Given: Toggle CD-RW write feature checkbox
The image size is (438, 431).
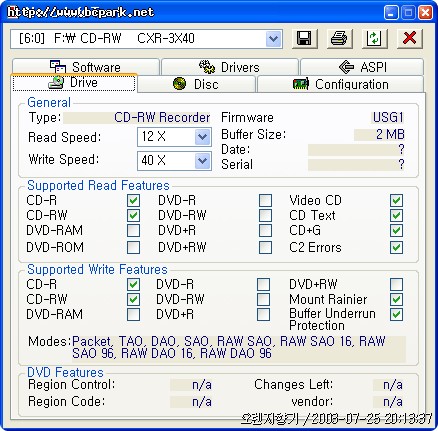Looking at the screenshot, I should (133, 300).
